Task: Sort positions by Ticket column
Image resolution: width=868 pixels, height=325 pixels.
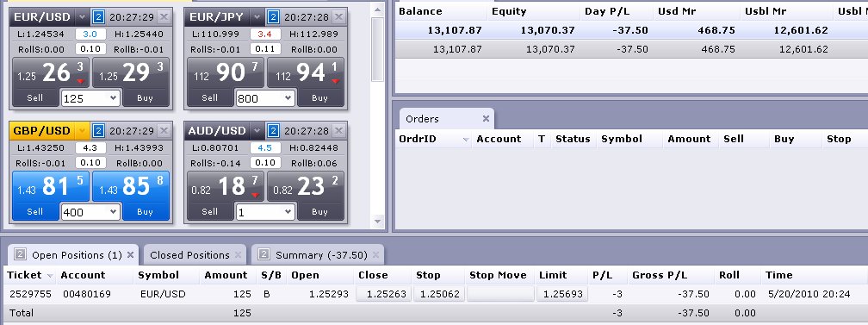Action: click(24, 275)
